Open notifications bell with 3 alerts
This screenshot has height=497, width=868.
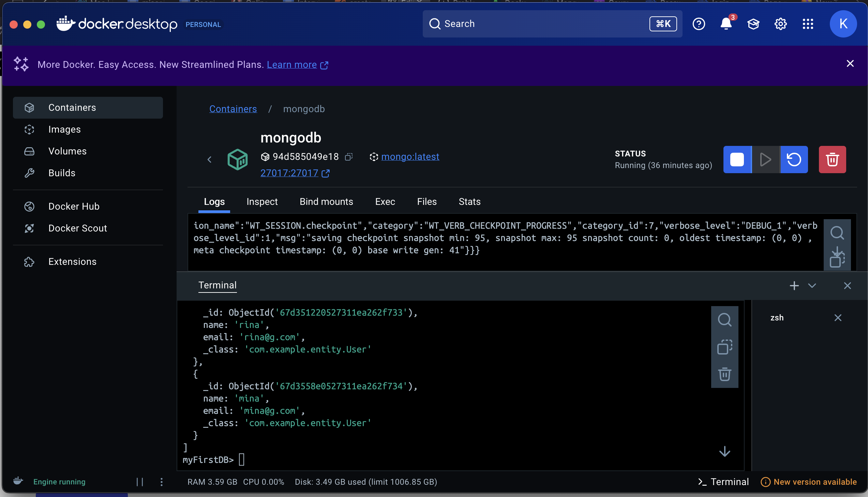coord(726,24)
